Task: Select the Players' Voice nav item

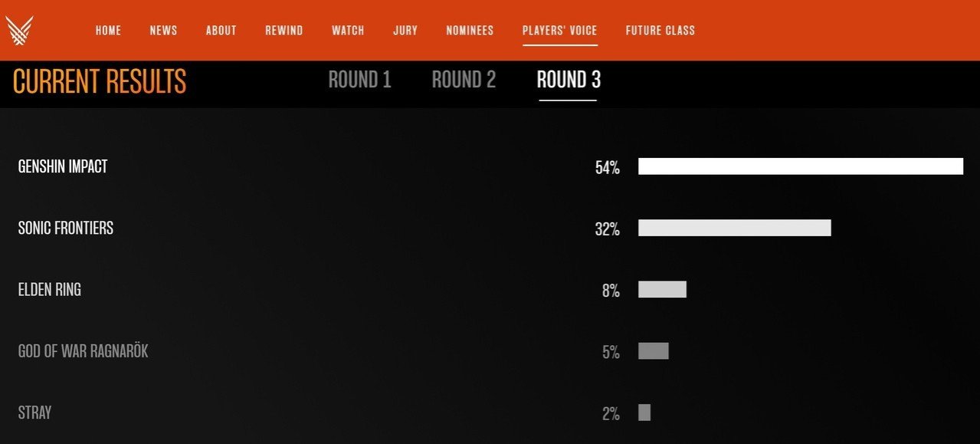Action: [x=560, y=31]
